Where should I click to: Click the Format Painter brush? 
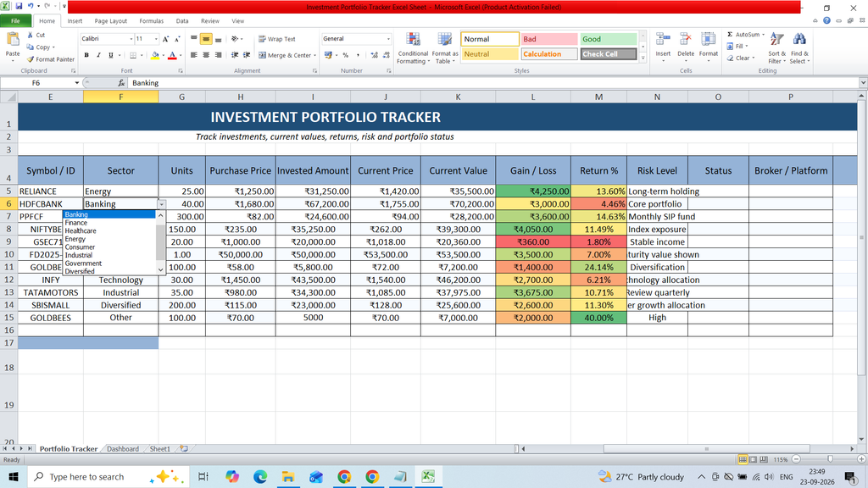31,59
